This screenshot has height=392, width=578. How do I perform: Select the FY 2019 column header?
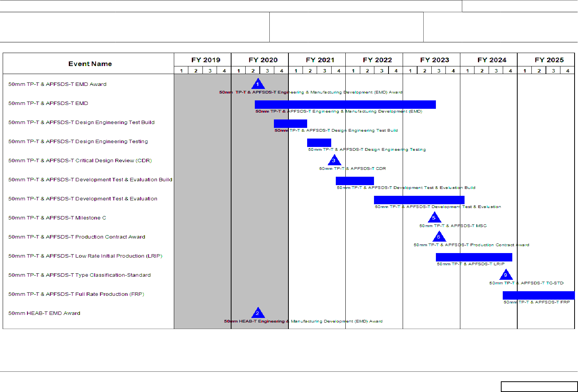click(x=206, y=60)
